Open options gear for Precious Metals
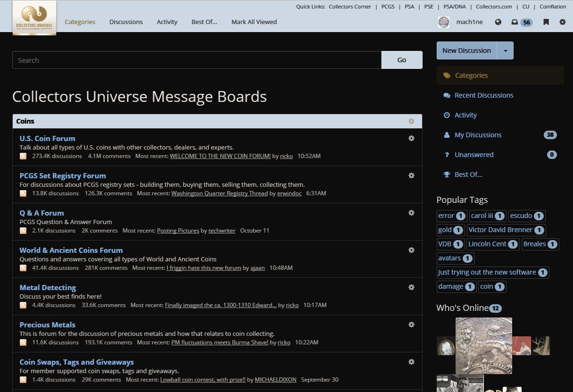The height and width of the screenshot is (392, 573). (411, 325)
